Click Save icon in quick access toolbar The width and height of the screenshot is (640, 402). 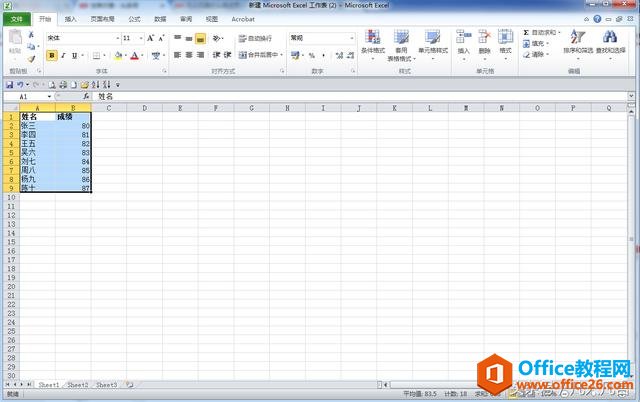pos(9,85)
